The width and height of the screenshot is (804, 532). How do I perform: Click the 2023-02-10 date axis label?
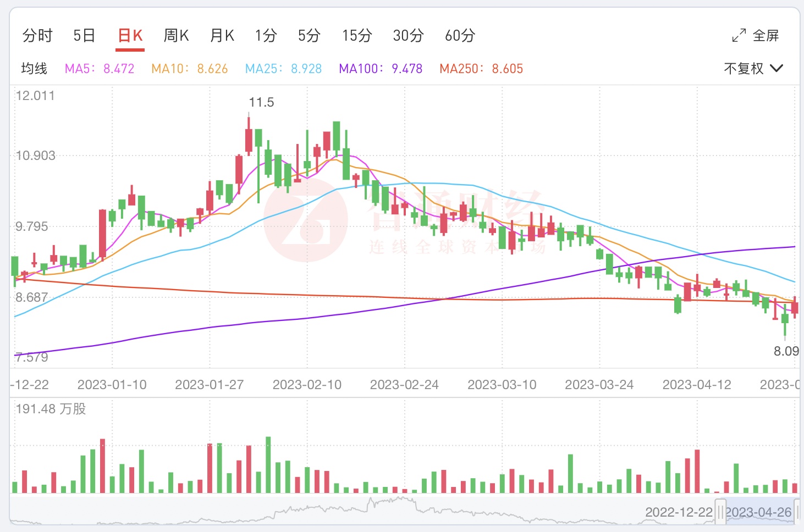307,385
